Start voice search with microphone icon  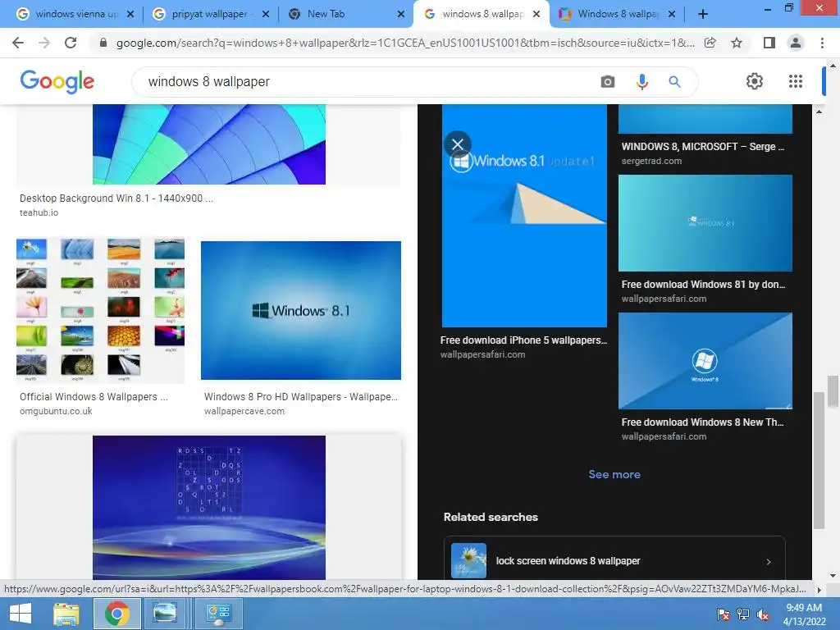pyautogui.click(x=641, y=82)
